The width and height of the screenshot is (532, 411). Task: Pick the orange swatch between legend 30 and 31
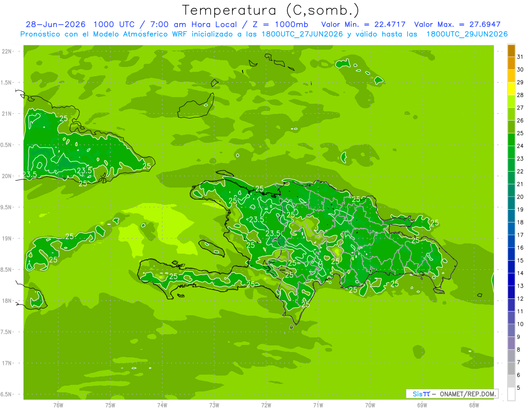[x=511, y=63]
